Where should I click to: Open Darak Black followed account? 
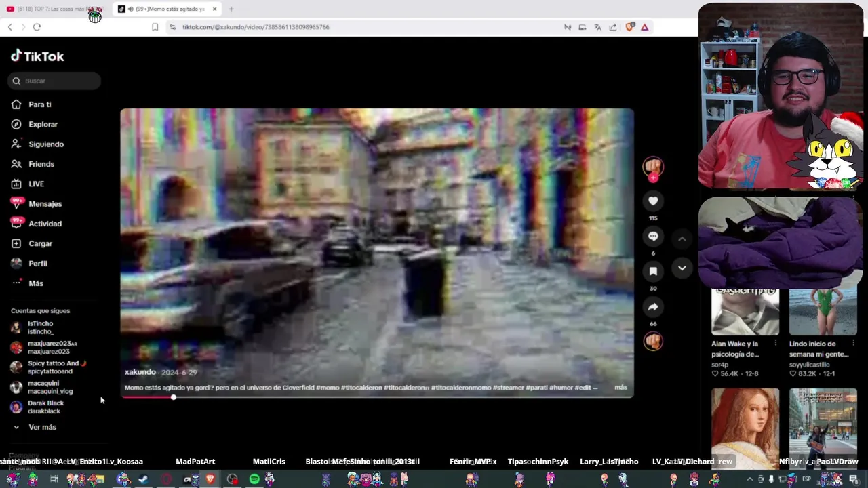click(x=37, y=407)
